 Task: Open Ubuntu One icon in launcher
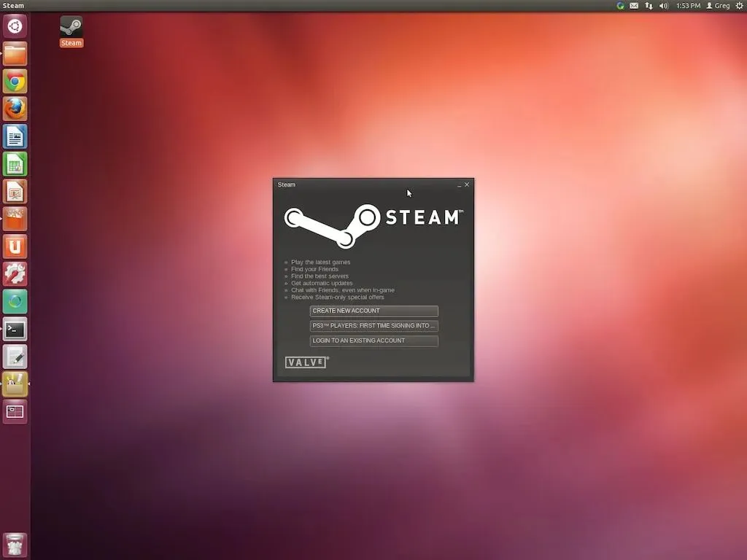point(15,246)
